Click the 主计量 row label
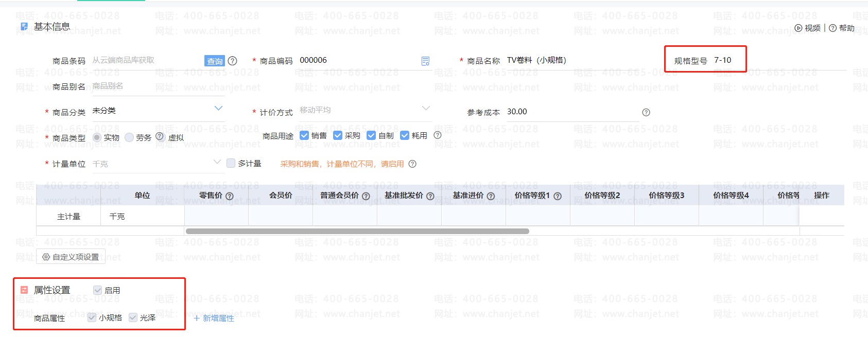868x337 pixels. [68, 217]
